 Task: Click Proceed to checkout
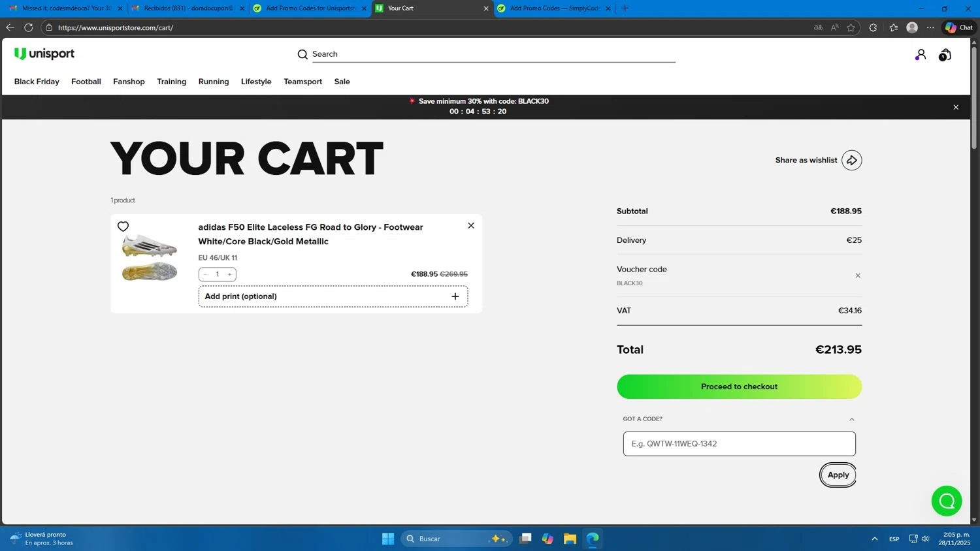click(x=740, y=386)
